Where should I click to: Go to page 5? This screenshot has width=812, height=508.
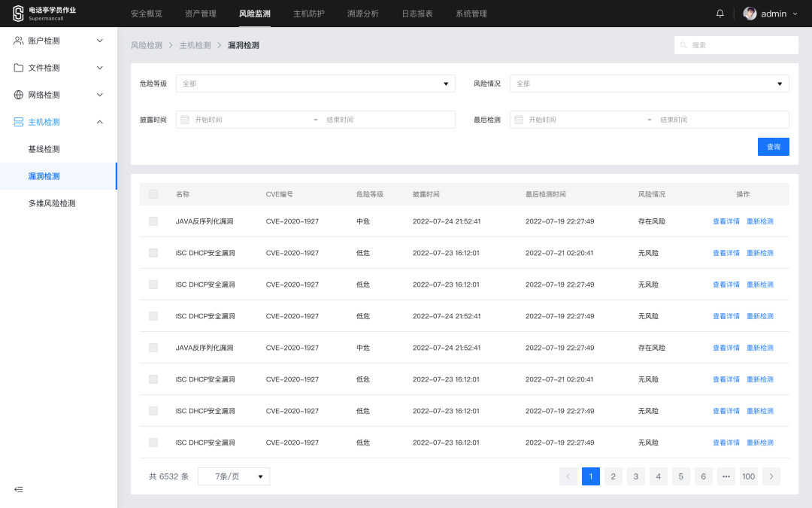pyautogui.click(x=681, y=476)
